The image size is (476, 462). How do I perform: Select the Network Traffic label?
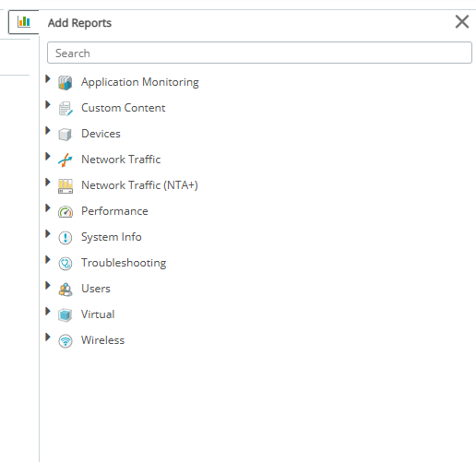[121, 160]
